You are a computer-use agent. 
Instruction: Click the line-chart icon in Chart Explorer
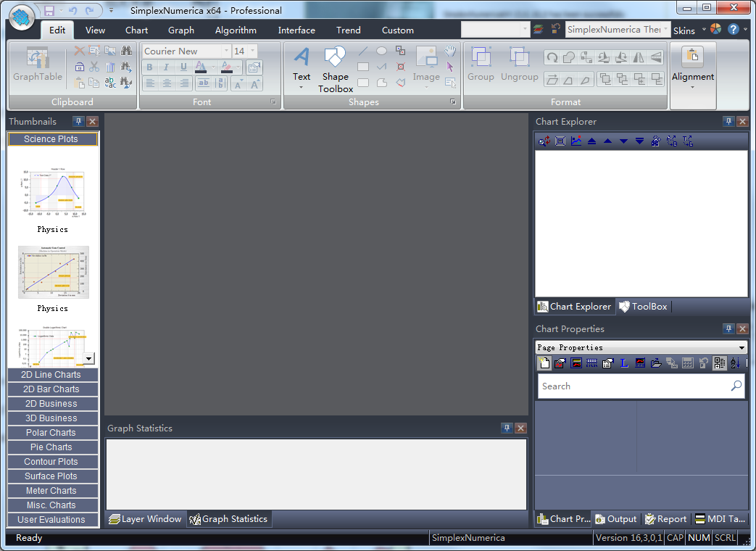click(x=576, y=141)
